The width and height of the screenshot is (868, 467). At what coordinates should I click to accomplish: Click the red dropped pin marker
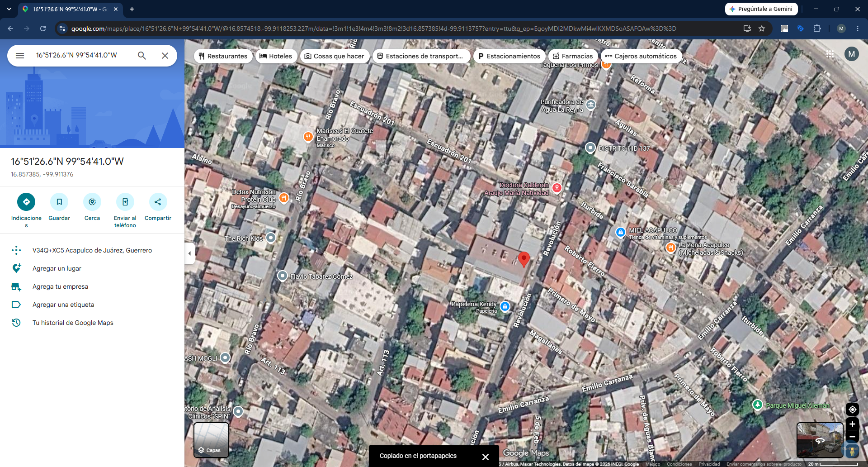click(x=524, y=260)
